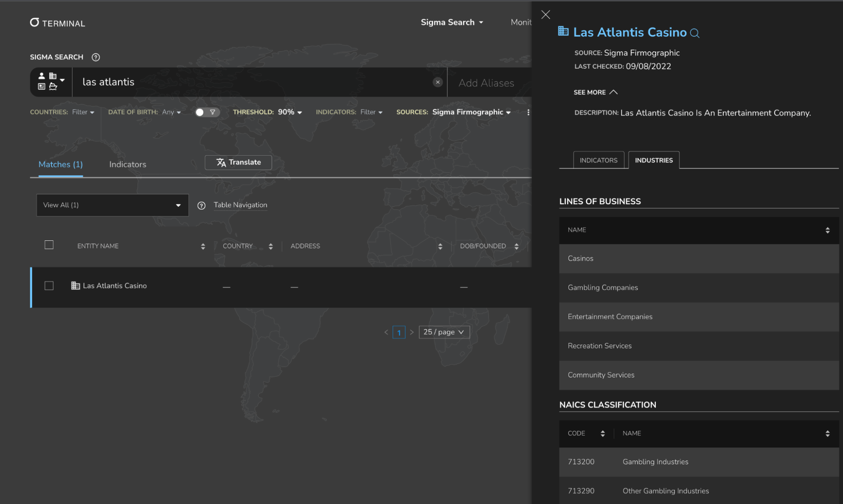Check the select-all checkbox in table header

pos(49,245)
